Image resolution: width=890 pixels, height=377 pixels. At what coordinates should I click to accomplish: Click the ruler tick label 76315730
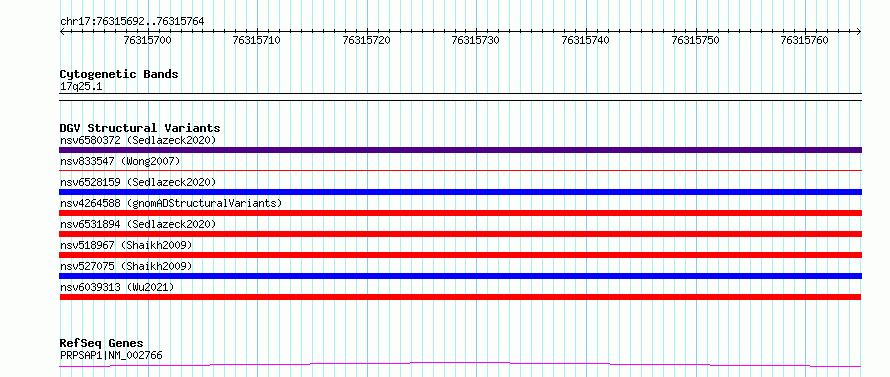476,40
